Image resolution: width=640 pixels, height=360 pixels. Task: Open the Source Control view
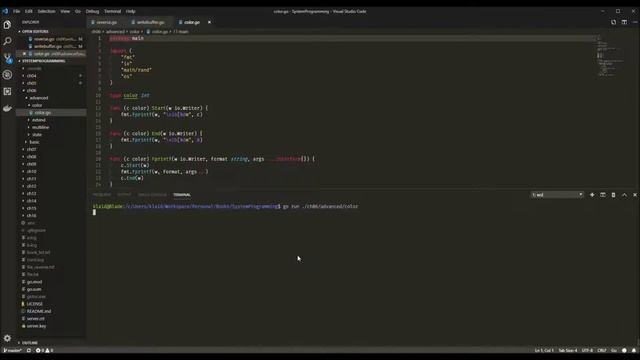click(x=7, y=58)
